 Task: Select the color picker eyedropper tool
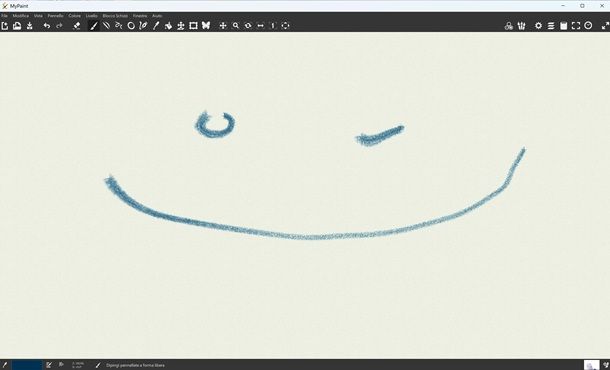click(x=156, y=26)
